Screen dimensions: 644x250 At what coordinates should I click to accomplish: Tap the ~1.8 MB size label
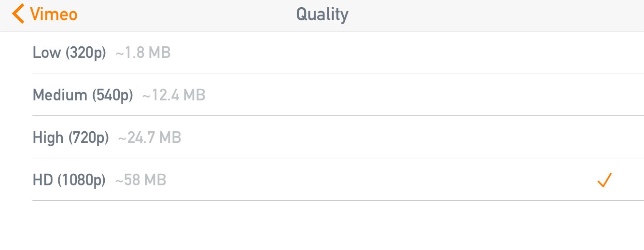tap(143, 53)
